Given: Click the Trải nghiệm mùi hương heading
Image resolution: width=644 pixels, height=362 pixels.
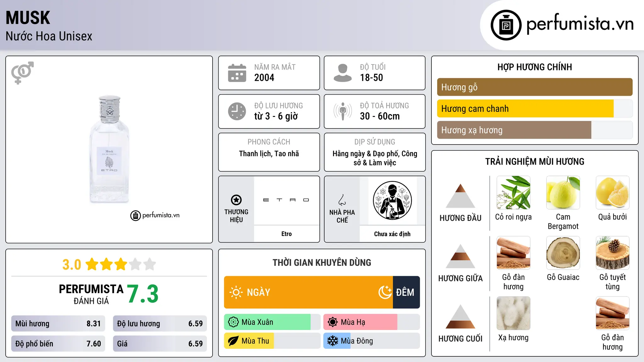Looking at the screenshot, I should [x=535, y=162].
